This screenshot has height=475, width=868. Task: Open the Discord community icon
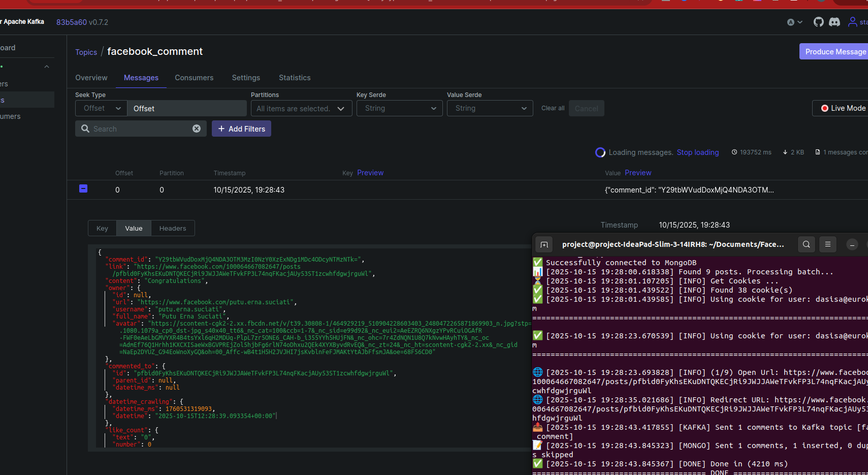834,22
